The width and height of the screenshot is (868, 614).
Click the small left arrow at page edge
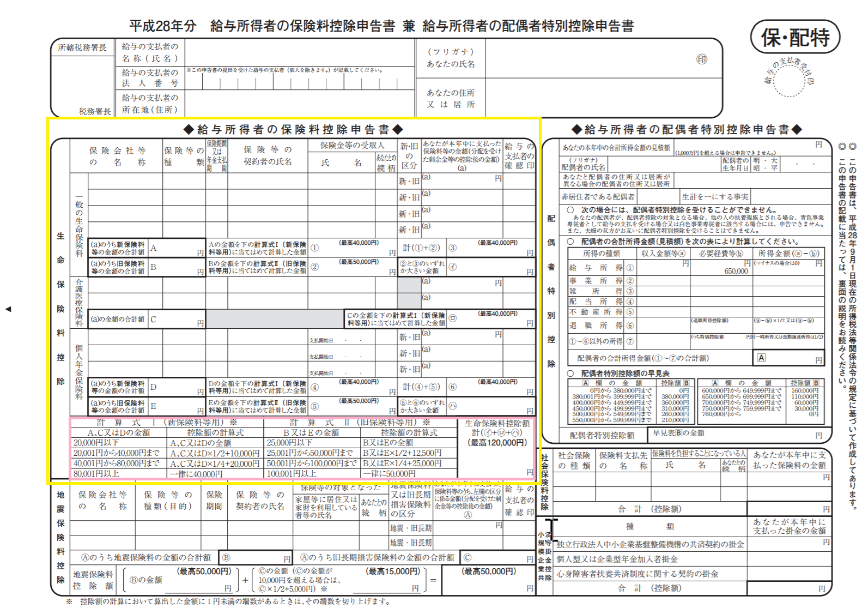[8, 309]
